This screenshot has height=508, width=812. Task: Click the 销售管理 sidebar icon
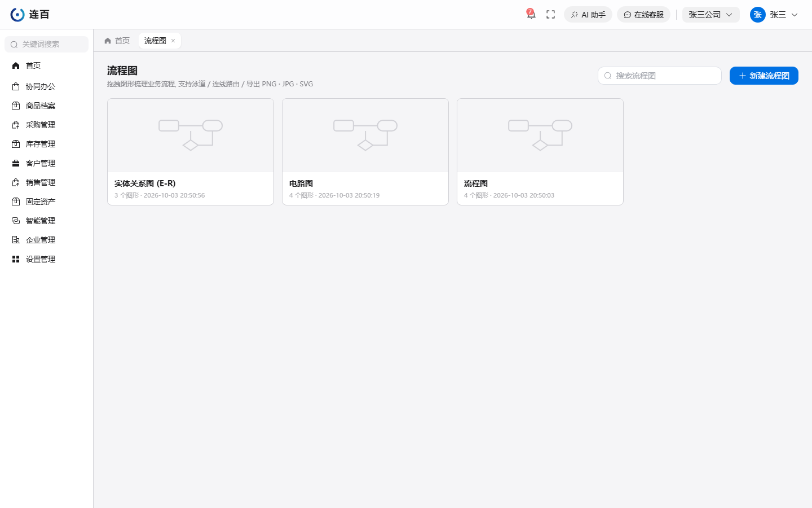click(16, 182)
